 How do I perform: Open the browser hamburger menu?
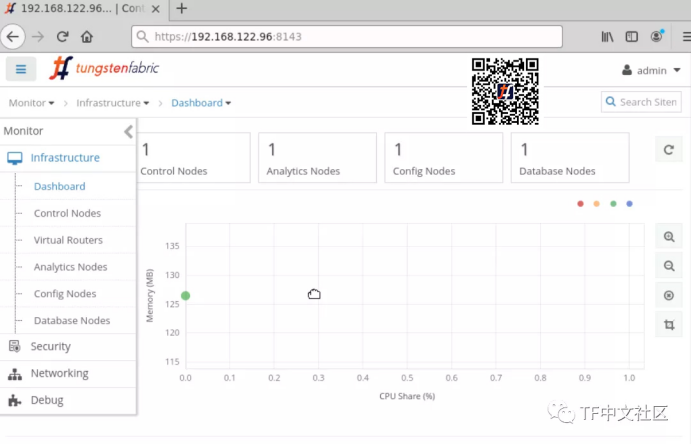pos(686,37)
